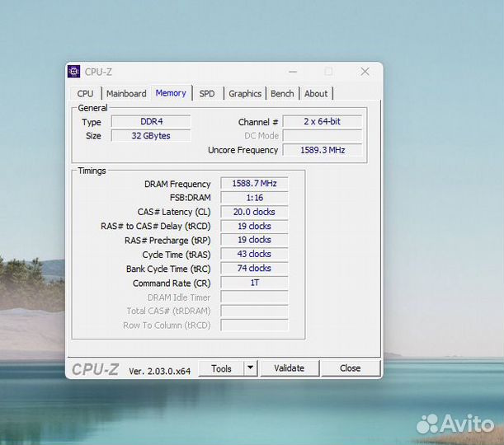Click the DRAM Frequency value field
The image size is (504, 445).
254,184
